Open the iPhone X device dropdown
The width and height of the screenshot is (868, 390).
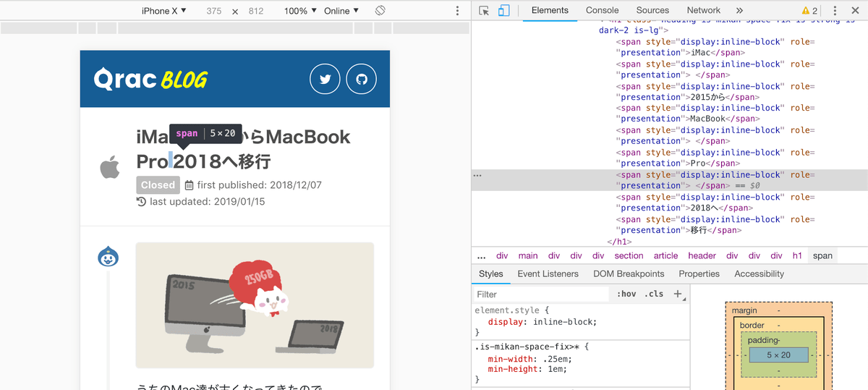pos(163,11)
